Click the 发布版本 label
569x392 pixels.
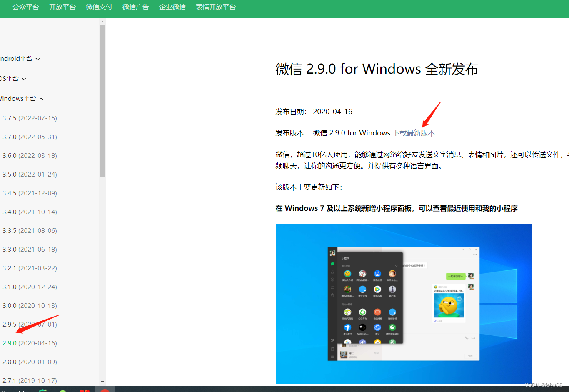[291, 133]
